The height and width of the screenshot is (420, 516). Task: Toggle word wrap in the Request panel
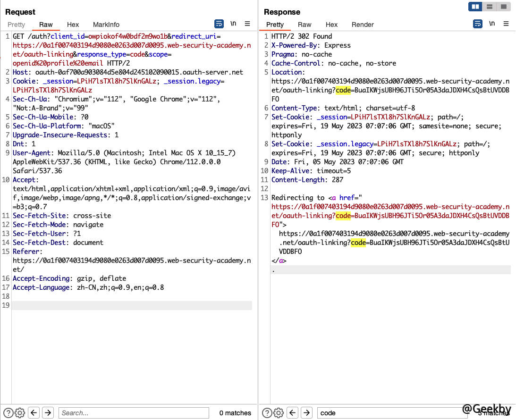219,24
